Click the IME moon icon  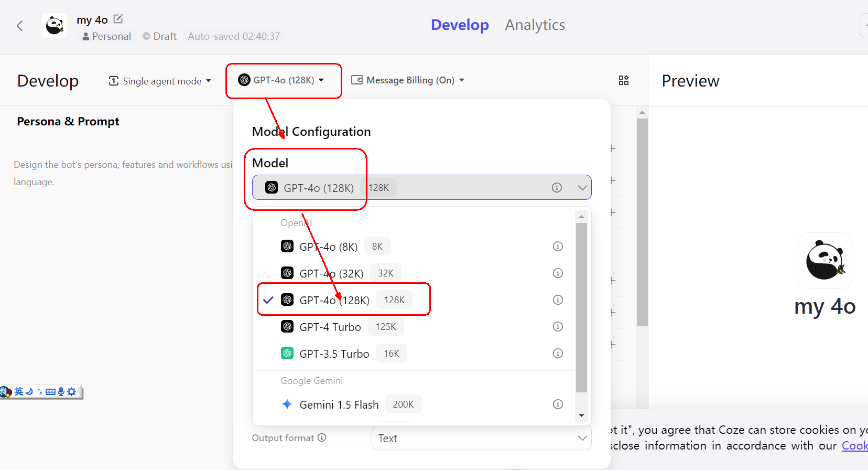tap(29, 391)
